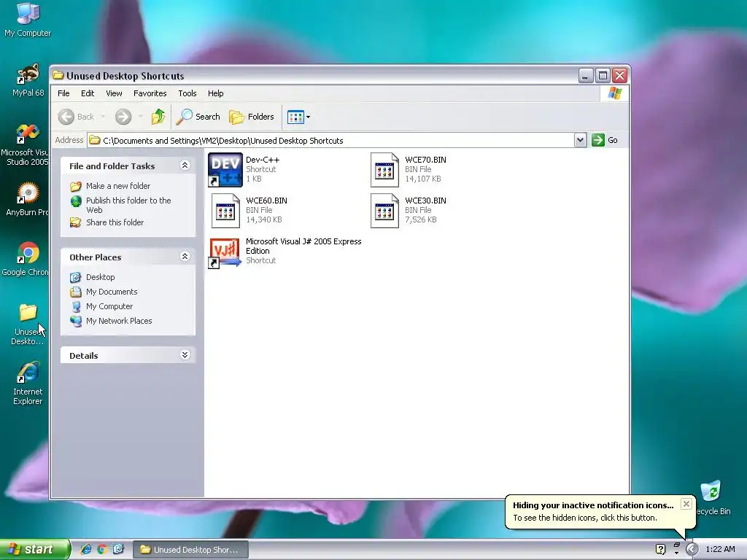Open the Dev-C++ shortcut icon
The image size is (747, 560).
pyautogui.click(x=225, y=170)
